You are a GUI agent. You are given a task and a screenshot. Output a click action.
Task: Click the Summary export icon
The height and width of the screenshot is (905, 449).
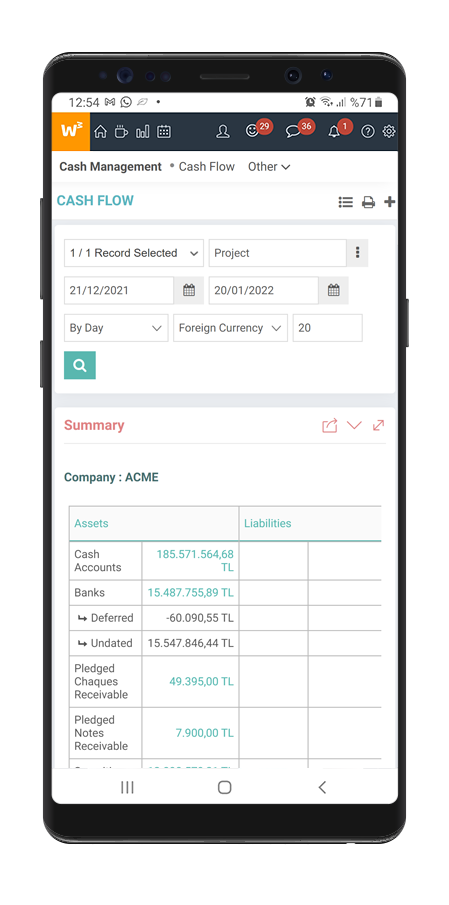tap(330, 426)
